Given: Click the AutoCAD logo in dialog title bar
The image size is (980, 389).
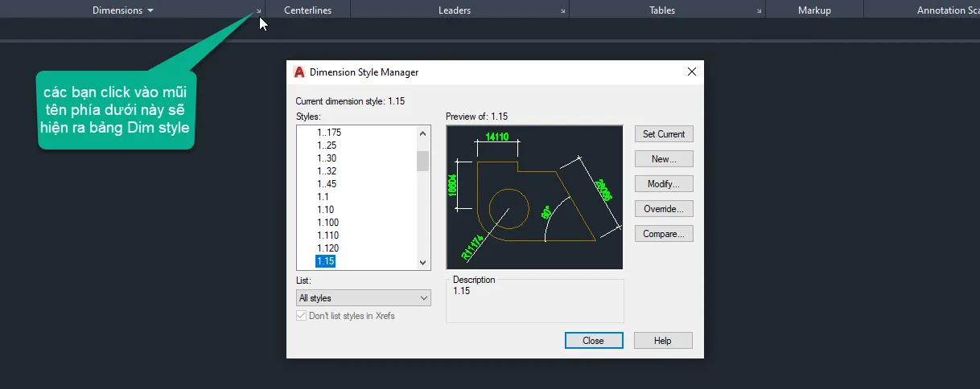Looking at the screenshot, I should 299,72.
